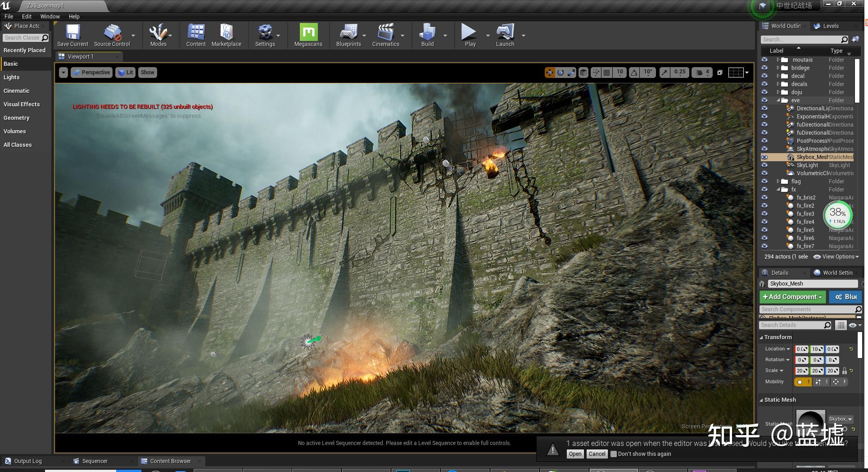This screenshot has height=472, width=868.
Task: Expand the moutais folder
Action: tap(778, 60)
